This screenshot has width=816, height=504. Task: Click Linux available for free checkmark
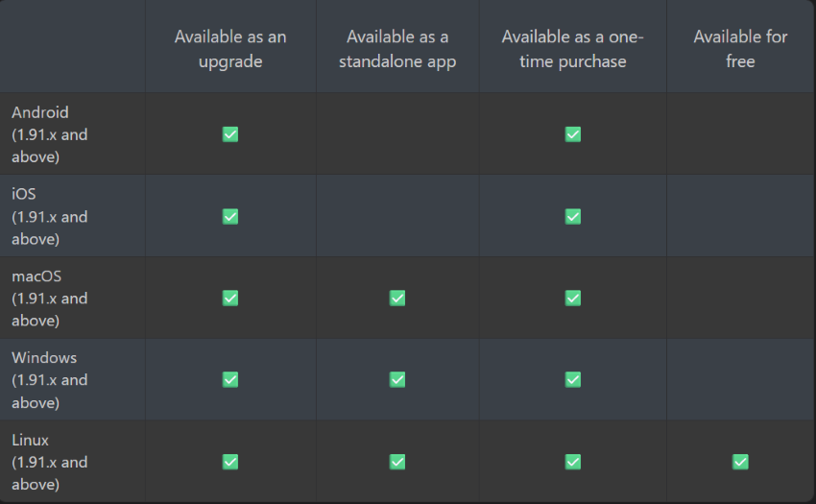pyautogui.click(x=740, y=462)
